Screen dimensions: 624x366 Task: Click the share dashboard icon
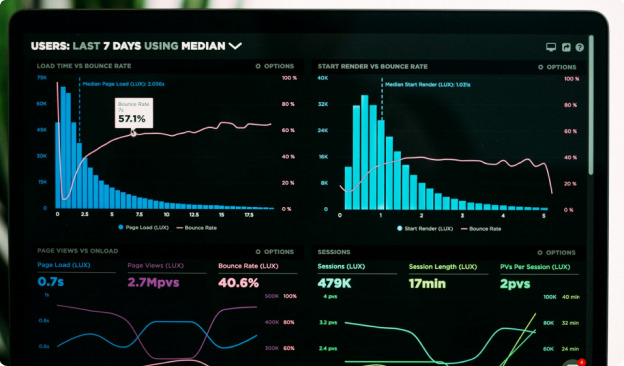pos(566,47)
